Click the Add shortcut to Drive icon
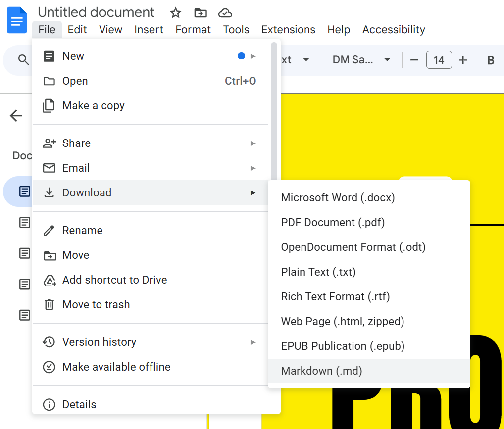Image resolution: width=504 pixels, height=429 pixels. [49, 280]
